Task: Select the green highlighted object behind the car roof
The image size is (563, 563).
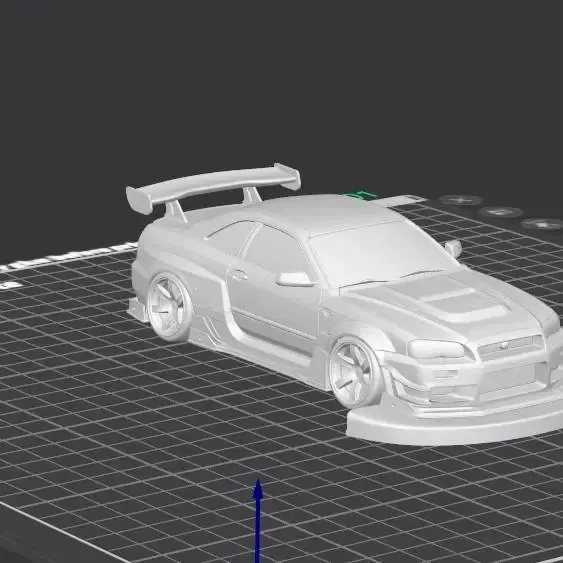Action: tap(361, 196)
